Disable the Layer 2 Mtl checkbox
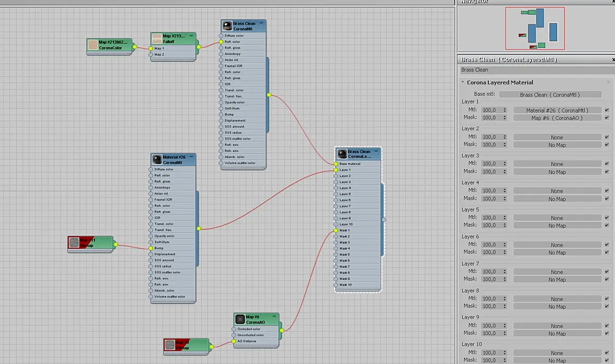Screen dimensions: 615x364 (x=607, y=137)
